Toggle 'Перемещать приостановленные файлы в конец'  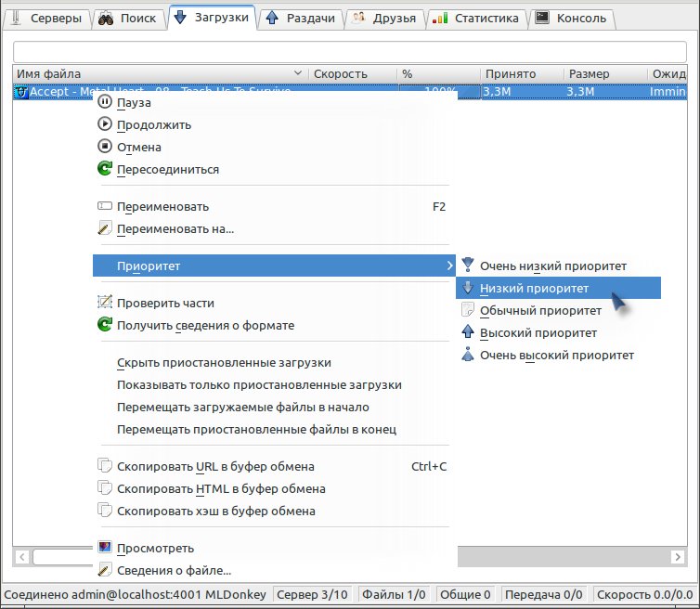(x=274, y=429)
